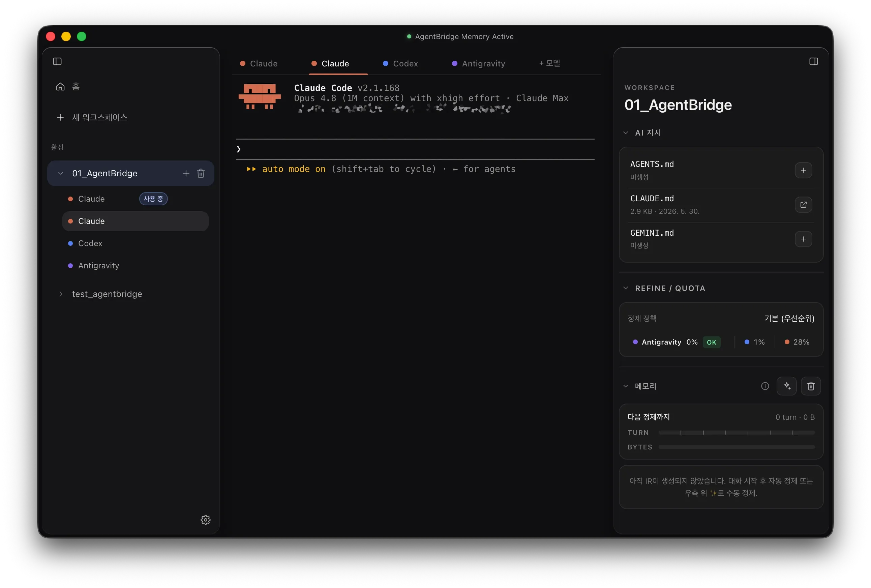
Task: Click the AGENTS.md file name
Action: (x=652, y=164)
